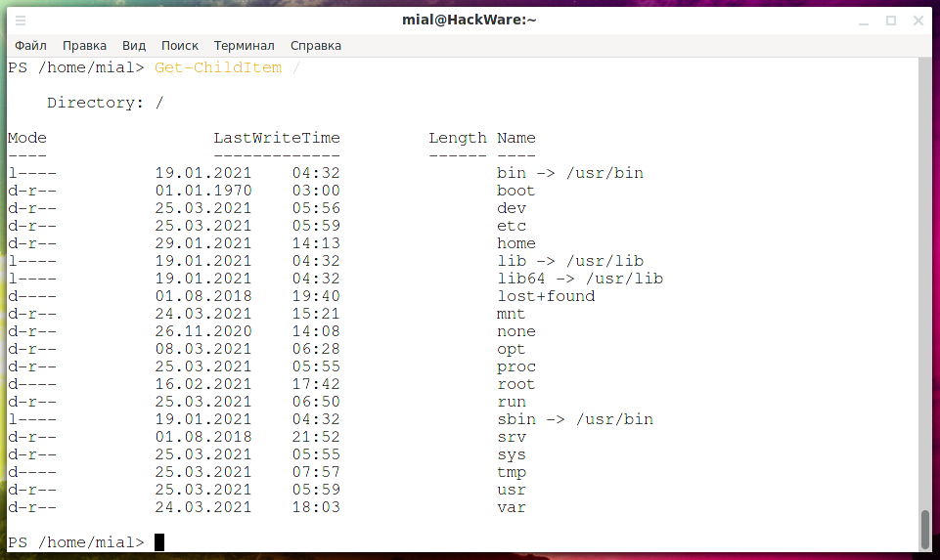Click the date 26.11.2020 in none row
The width and height of the screenshot is (940, 560).
coord(203,331)
